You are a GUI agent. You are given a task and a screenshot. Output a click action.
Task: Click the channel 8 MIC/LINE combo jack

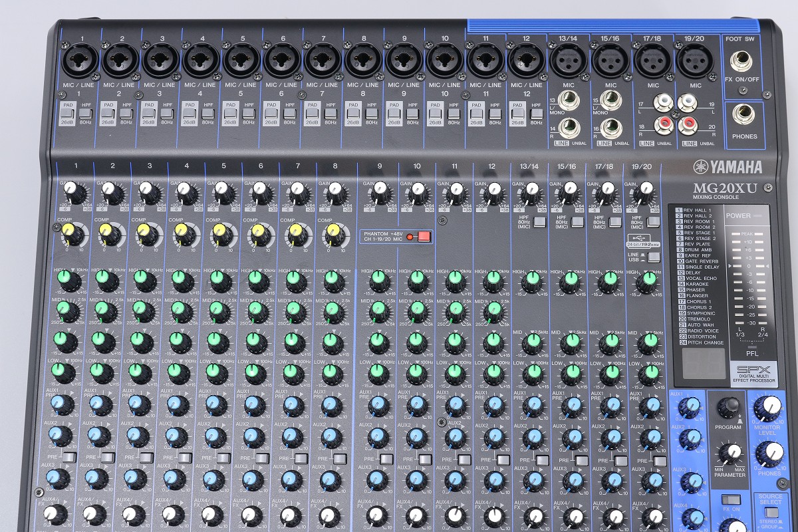(363, 61)
